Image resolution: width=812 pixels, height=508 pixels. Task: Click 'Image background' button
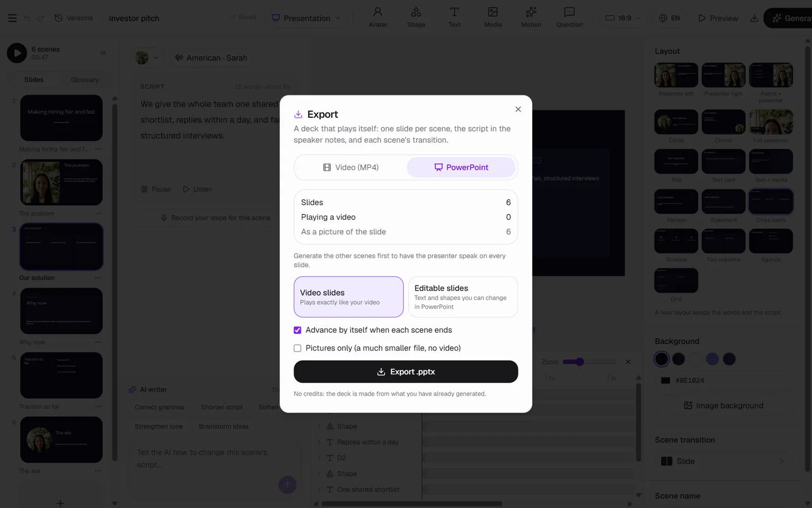pos(724,405)
